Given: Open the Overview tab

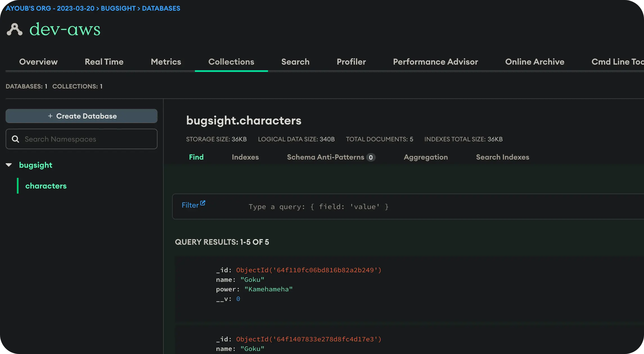Looking at the screenshot, I should click(x=38, y=62).
